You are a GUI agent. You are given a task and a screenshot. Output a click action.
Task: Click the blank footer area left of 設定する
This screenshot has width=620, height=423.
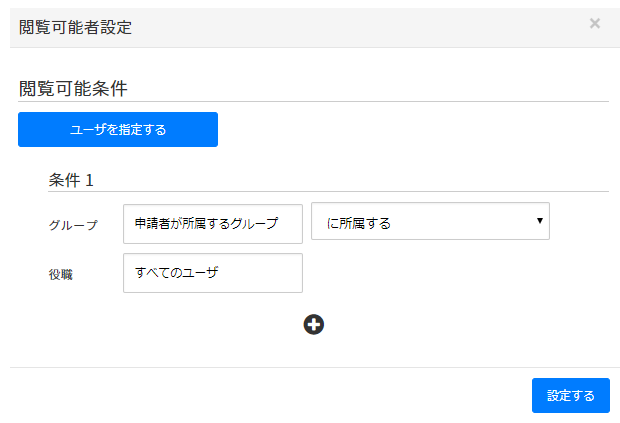click(270, 395)
